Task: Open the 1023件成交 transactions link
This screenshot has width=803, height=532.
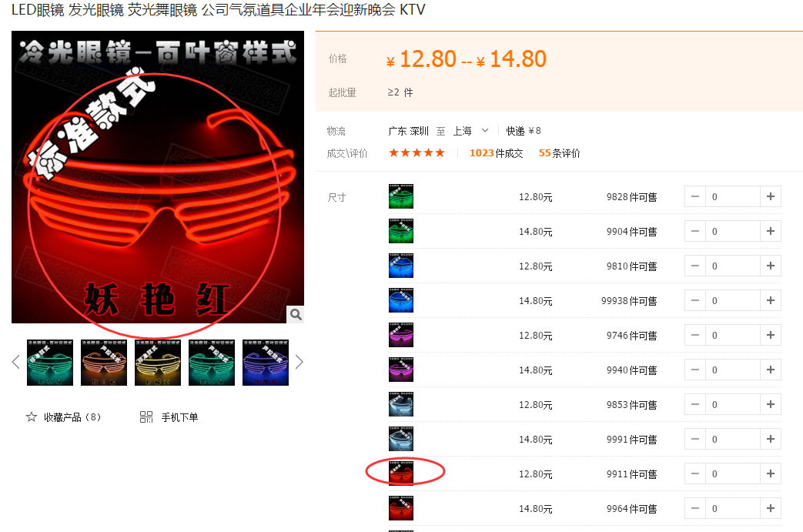Action: [496, 153]
